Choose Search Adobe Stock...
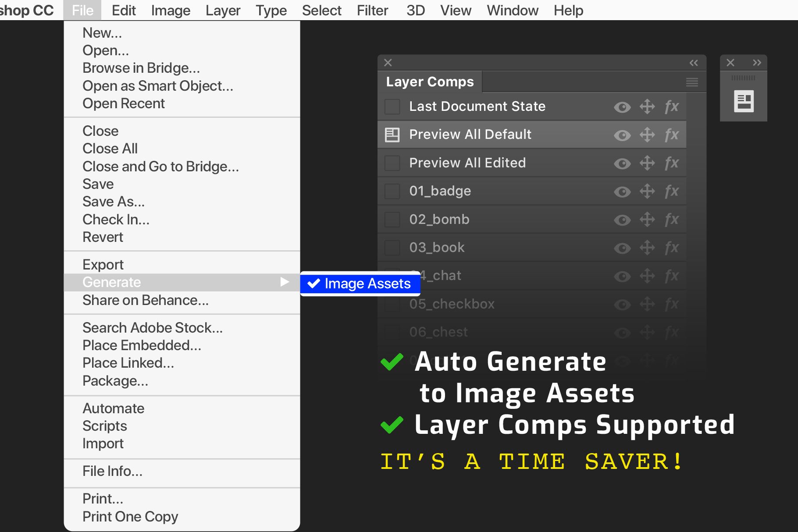Image resolution: width=798 pixels, height=532 pixels. click(182, 328)
